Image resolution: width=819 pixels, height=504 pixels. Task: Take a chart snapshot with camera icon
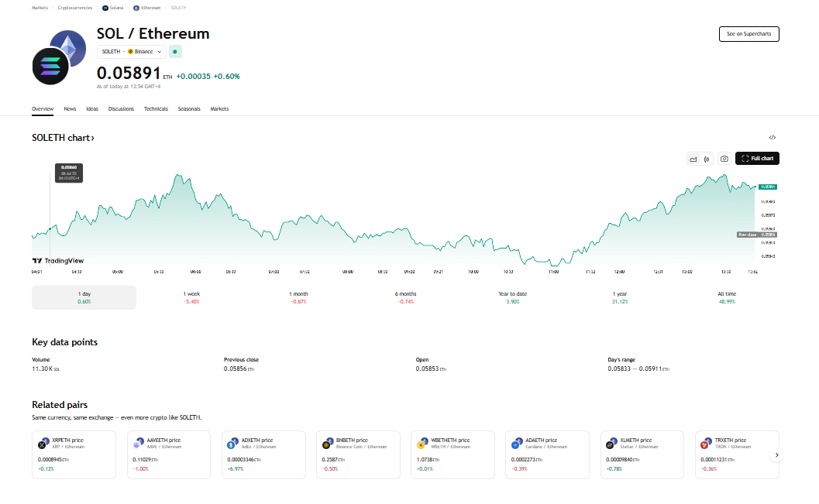click(x=724, y=159)
